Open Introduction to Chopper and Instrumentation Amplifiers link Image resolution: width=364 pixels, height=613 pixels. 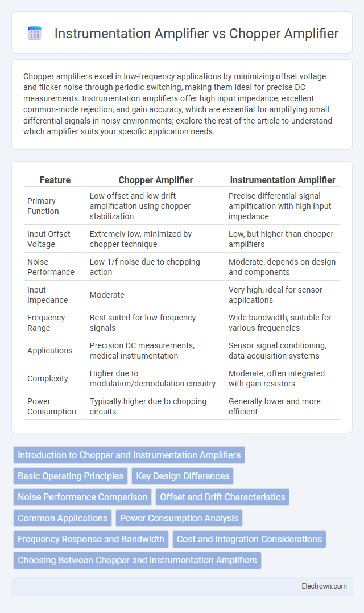[129, 455]
